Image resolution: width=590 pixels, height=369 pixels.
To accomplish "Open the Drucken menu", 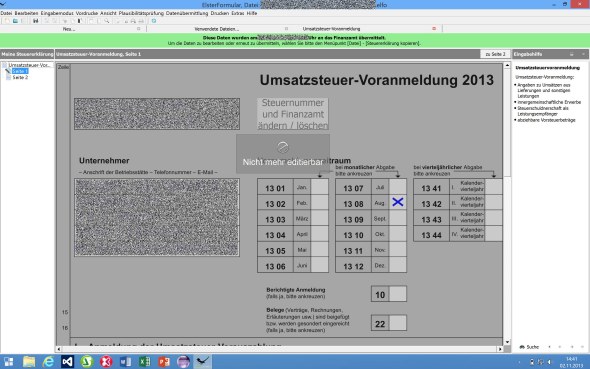I will click(x=220, y=13).
